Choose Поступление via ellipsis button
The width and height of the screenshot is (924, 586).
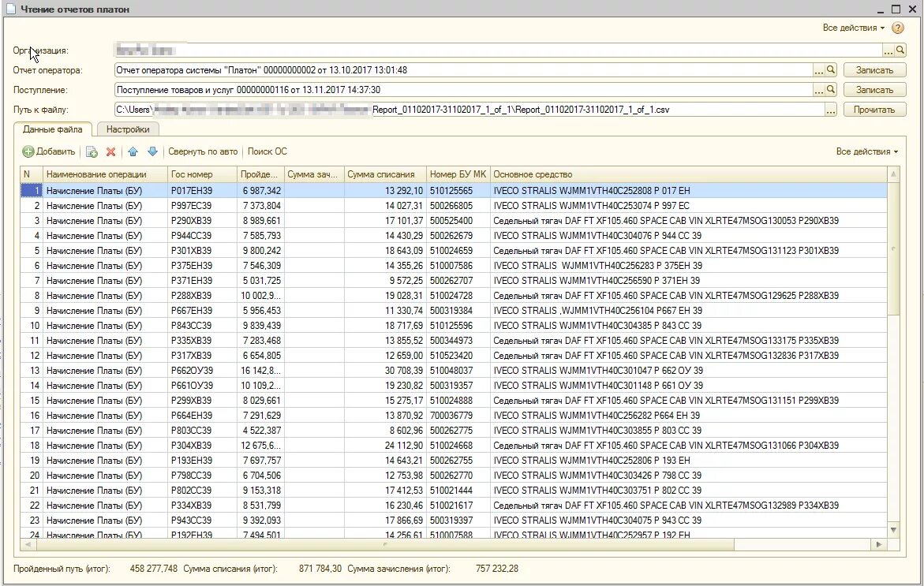tap(818, 90)
